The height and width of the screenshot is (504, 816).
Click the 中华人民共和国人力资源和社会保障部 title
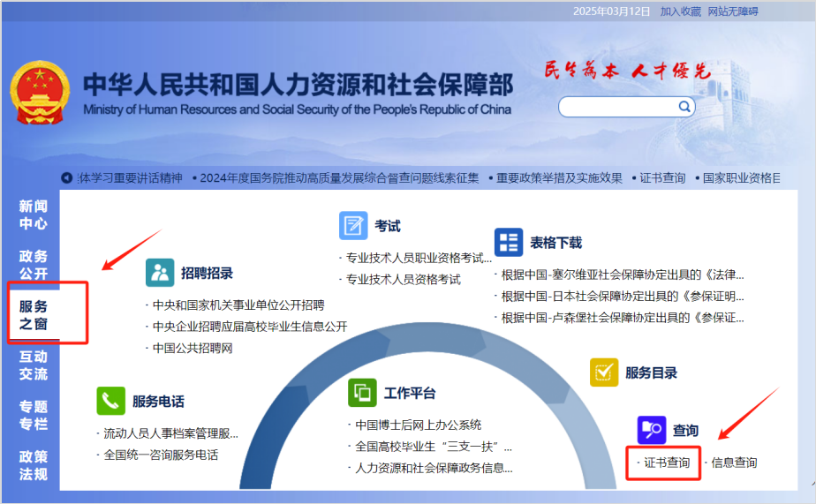(x=298, y=85)
